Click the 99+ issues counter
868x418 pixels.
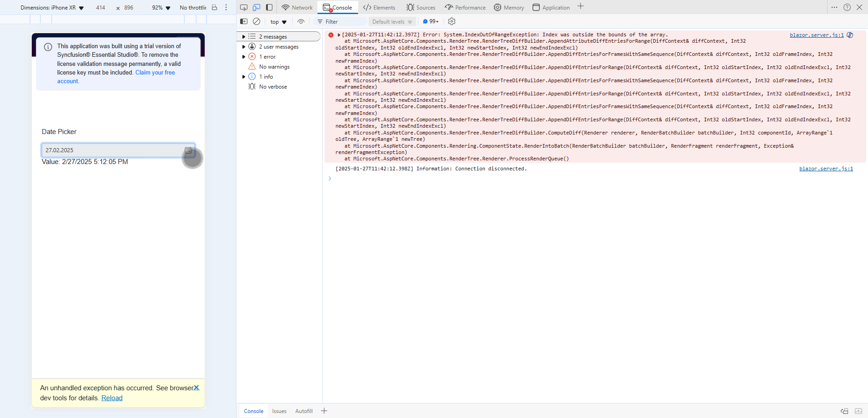point(431,21)
